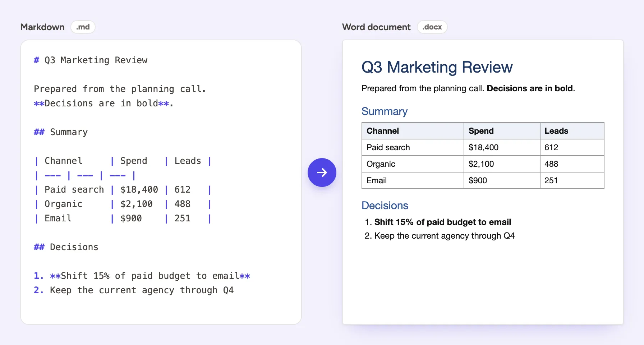The image size is (644, 345).
Task: Click the 'Spend' header cell in document table
Action: pyautogui.click(x=502, y=131)
